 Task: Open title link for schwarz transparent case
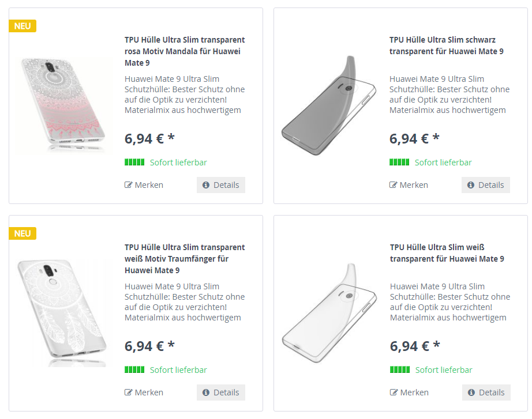tap(446, 46)
